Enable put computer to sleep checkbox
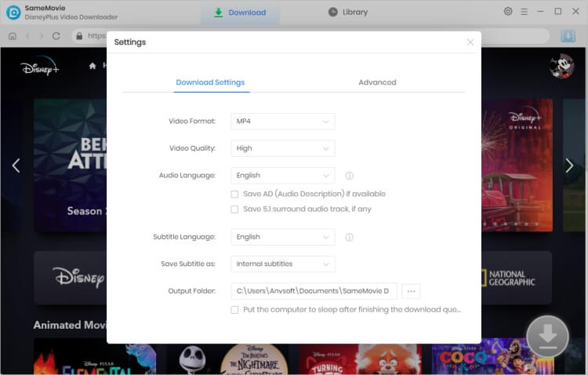This screenshot has width=588, height=375. [x=235, y=310]
